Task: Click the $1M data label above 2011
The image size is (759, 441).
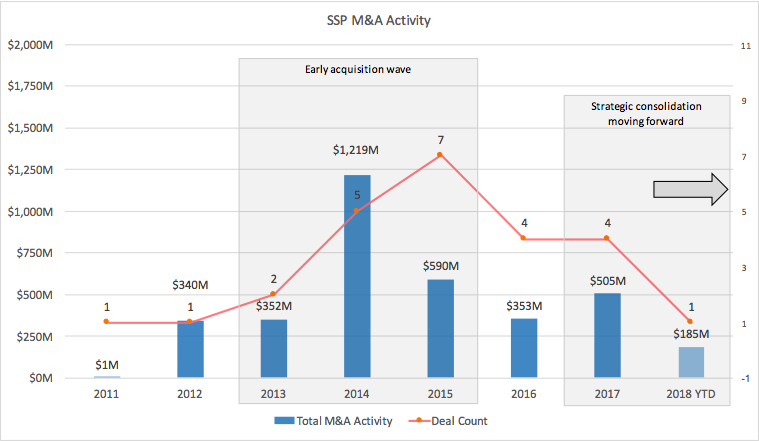Action: 107,364
